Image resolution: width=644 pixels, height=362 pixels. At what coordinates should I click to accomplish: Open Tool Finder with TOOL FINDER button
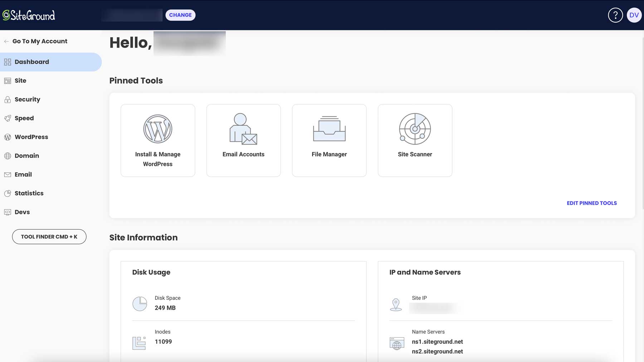point(49,236)
